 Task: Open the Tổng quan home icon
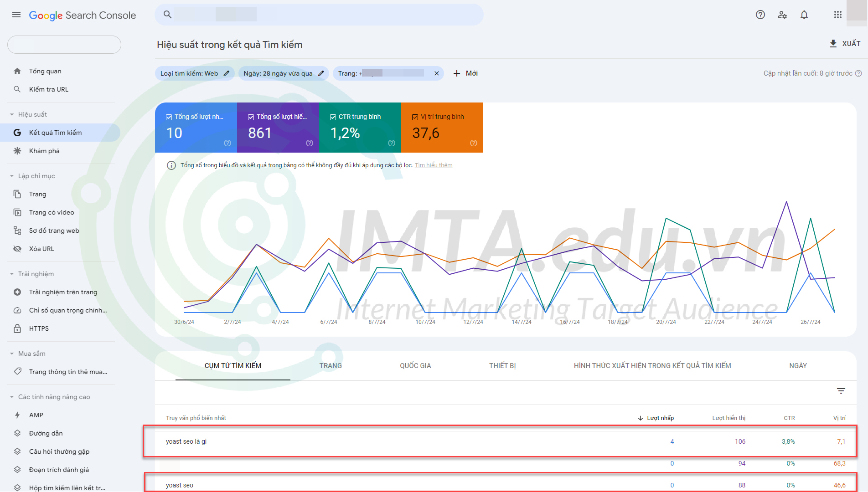(x=17, y=71)
